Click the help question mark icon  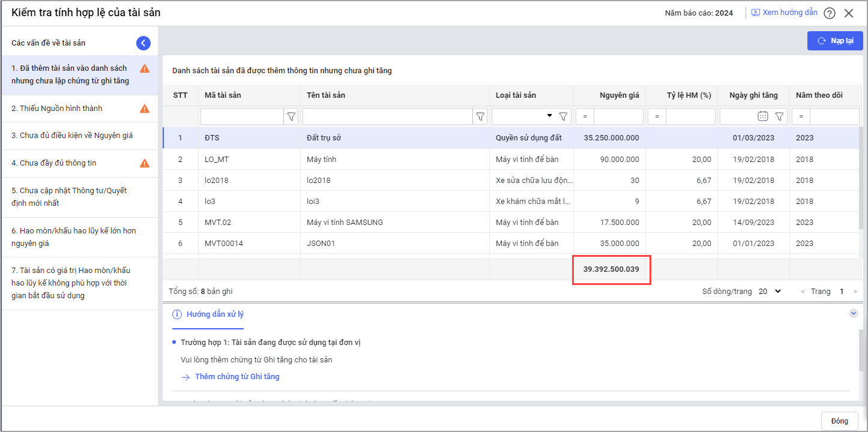[830, 13]
